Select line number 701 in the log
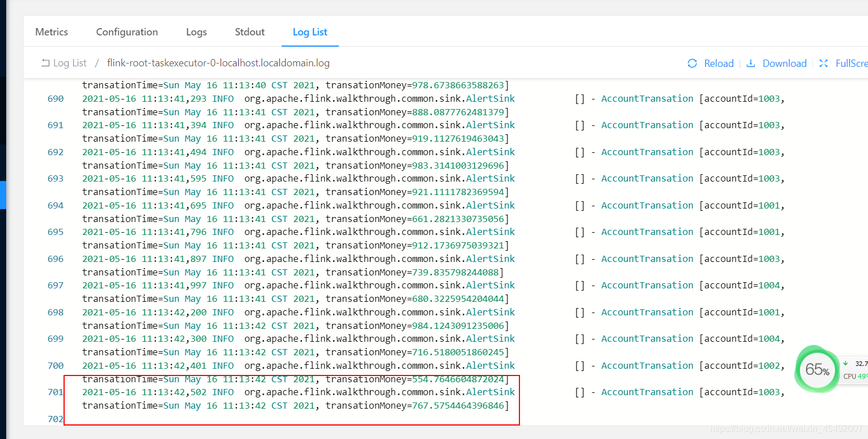This screenshot has width=868, height=439. point(55,392)
